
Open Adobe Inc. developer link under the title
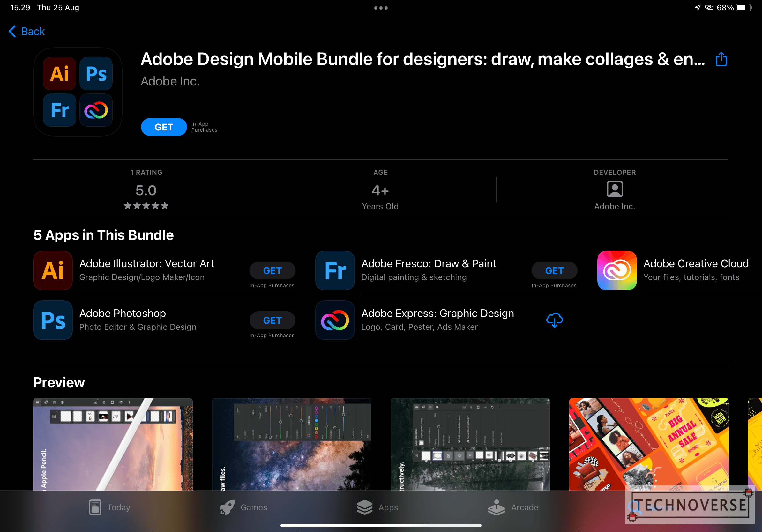(x=170, y=81)
